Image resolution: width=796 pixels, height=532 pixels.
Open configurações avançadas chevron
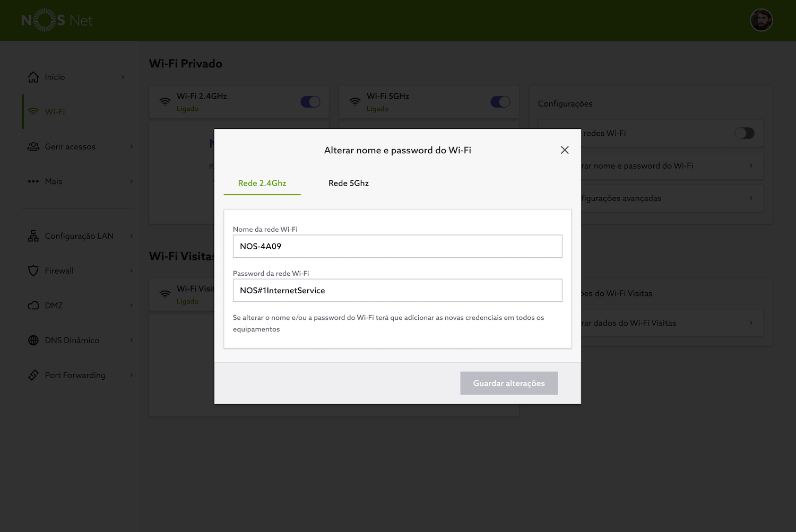point(751,198)
